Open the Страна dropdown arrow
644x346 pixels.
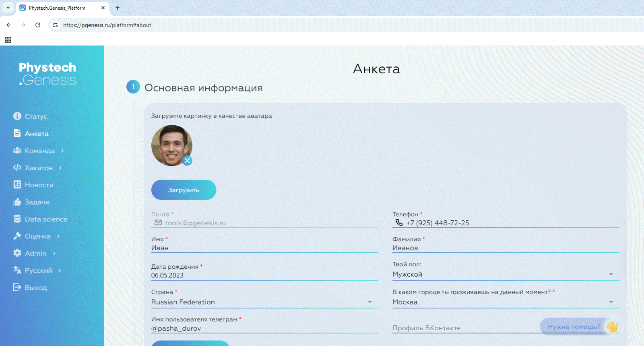pos(369,302)
